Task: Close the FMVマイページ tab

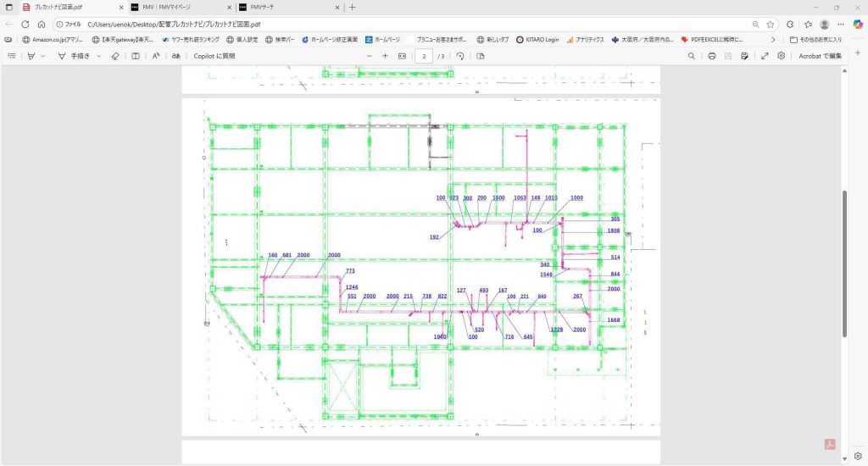Action: (230, 7)
